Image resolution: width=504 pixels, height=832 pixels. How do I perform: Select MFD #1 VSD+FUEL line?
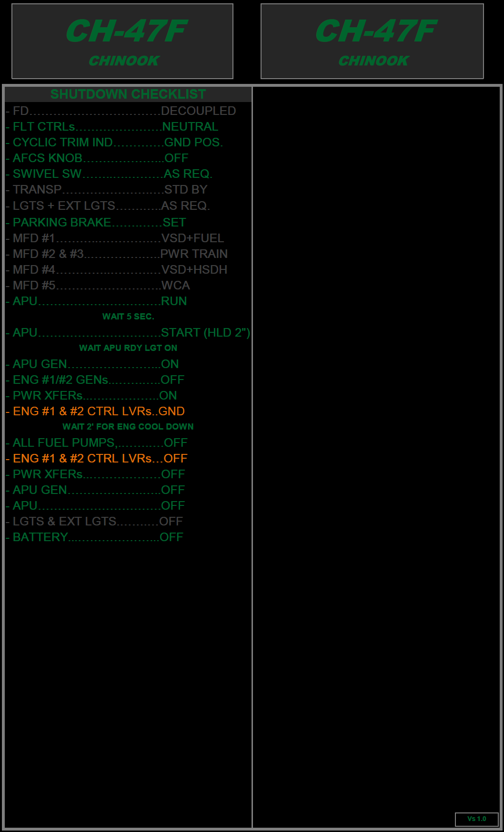tap(115, 238)
